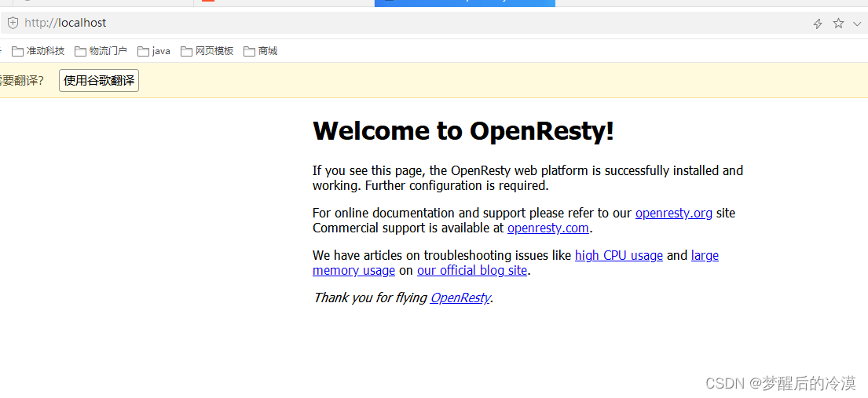Click the text 'We have articles on troubleshooting issues like'
868x398 pixels.
[x=441, y=256]
